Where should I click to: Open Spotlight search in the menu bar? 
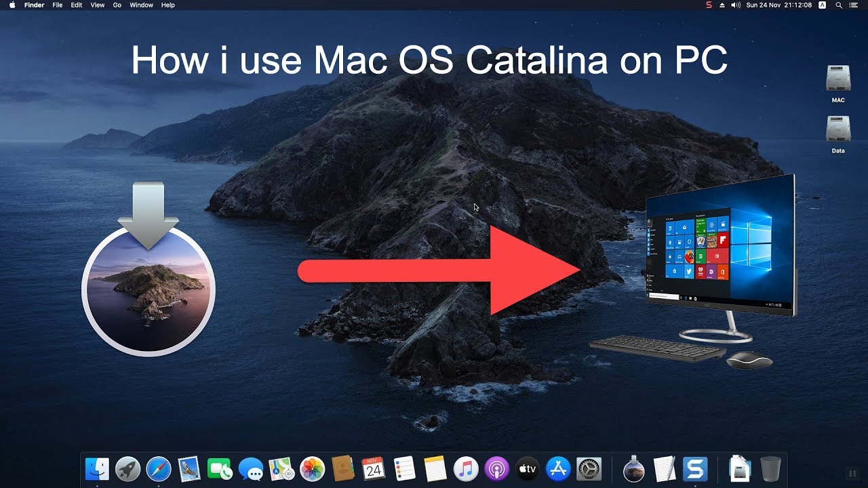(840, 5)
